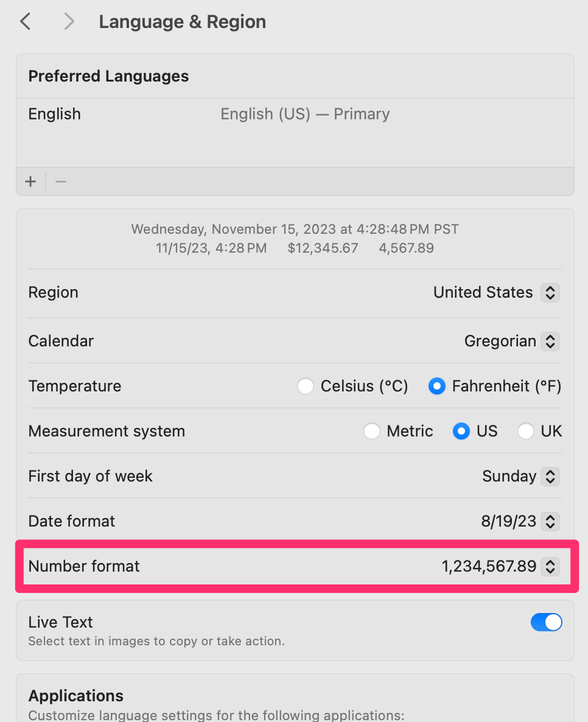Click the remove language minus button
588x722 pixels.
click(60, 181)
